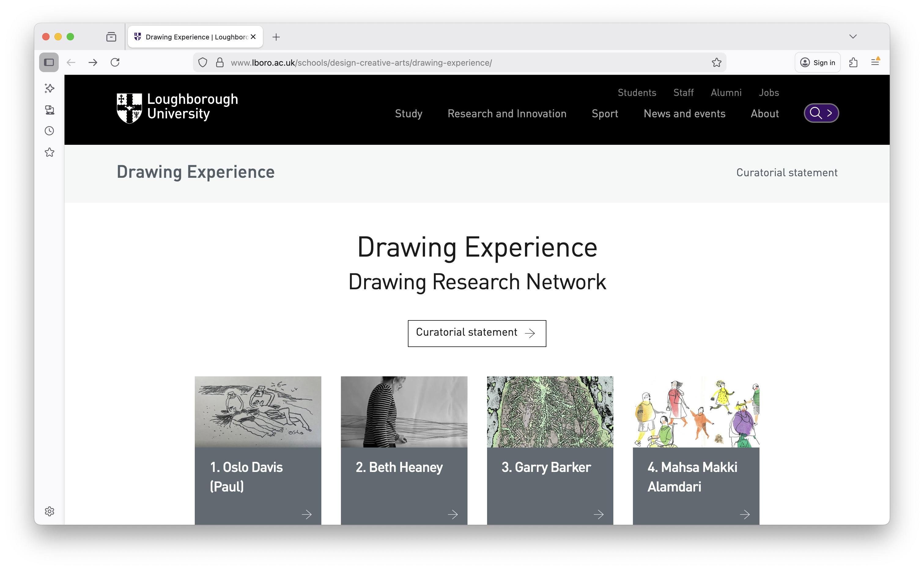Open the browser application menu
The height and width of the screenshot is (570, 924).
coord(875,63)
